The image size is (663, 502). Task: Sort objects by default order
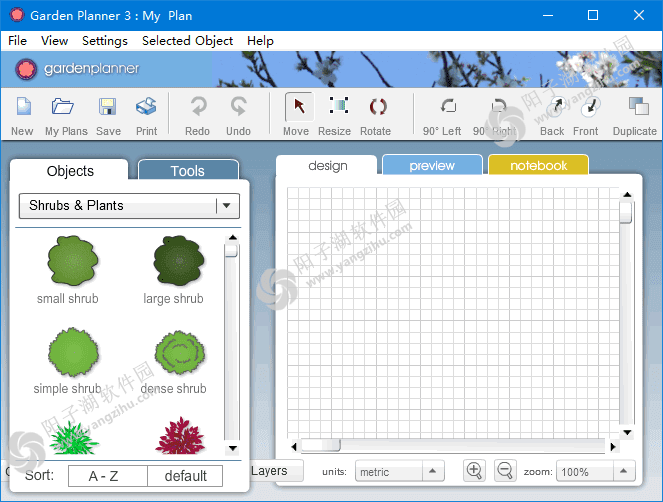tap(185, 476)
